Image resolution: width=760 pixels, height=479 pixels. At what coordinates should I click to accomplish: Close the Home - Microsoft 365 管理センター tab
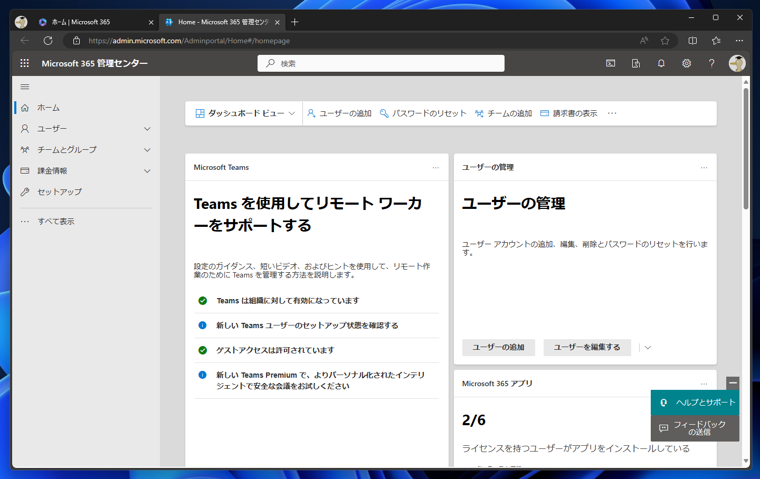[277, 22]
